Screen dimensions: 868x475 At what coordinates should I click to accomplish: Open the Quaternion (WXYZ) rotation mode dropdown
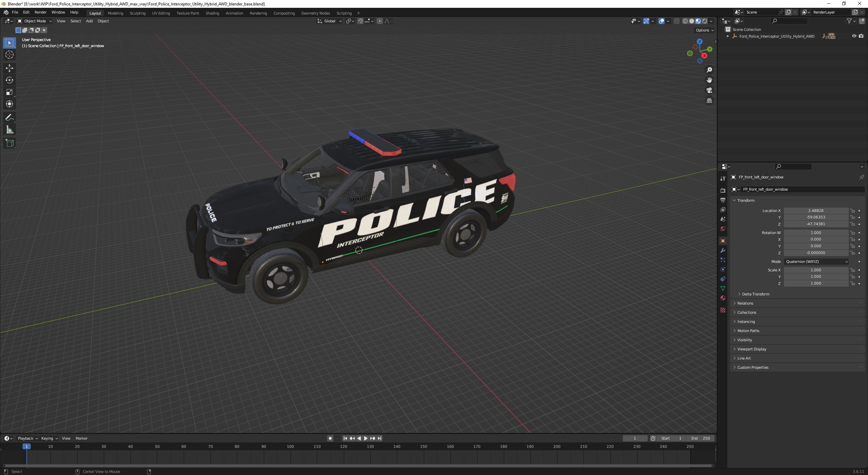(x=816, y=262)
